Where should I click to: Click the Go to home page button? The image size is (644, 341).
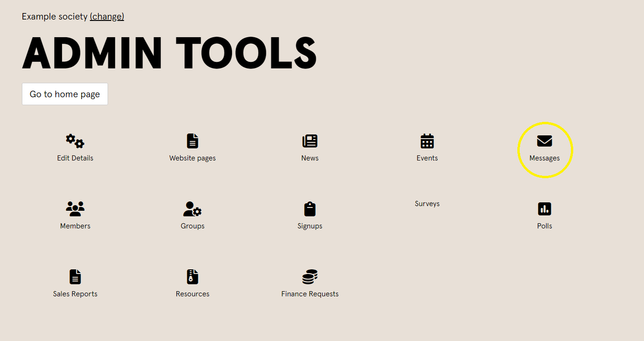(x=65, y=94)
